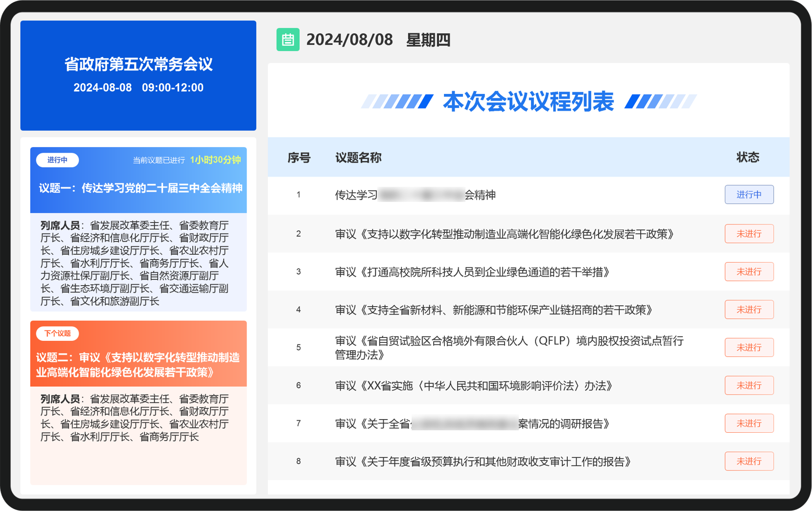Open 议题一：传达学习党的二十届三中全会精神 heading
The width and height of the screenshot is (812, 511).
140,188
